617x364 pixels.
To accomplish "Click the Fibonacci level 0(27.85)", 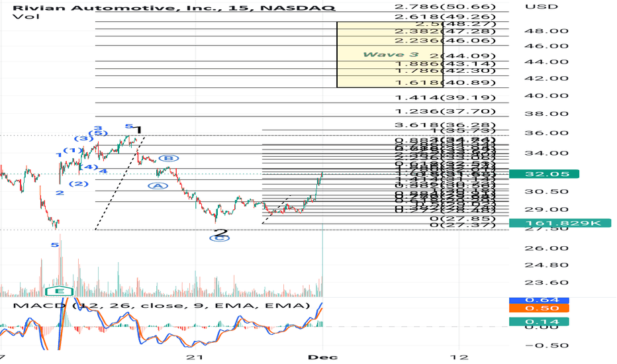I will coord(462,219).
